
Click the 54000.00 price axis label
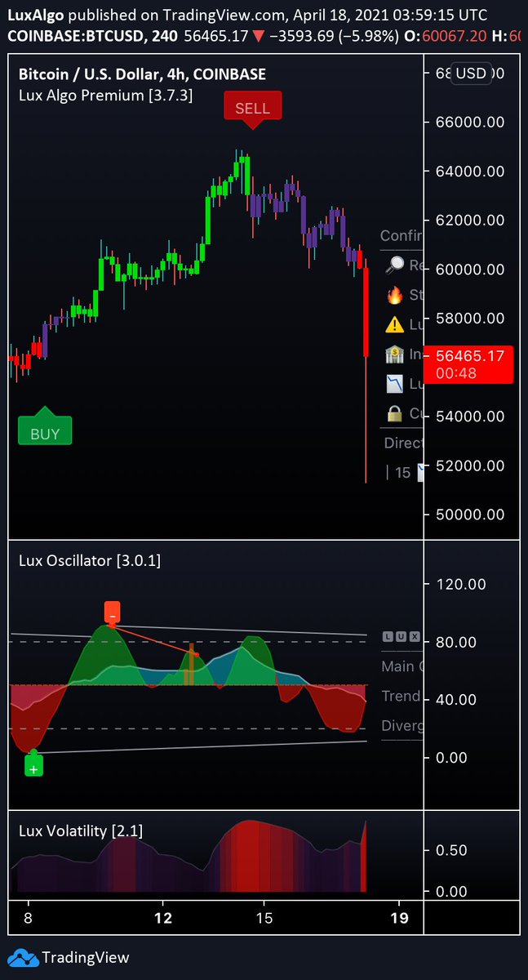(x=471, y=416)
